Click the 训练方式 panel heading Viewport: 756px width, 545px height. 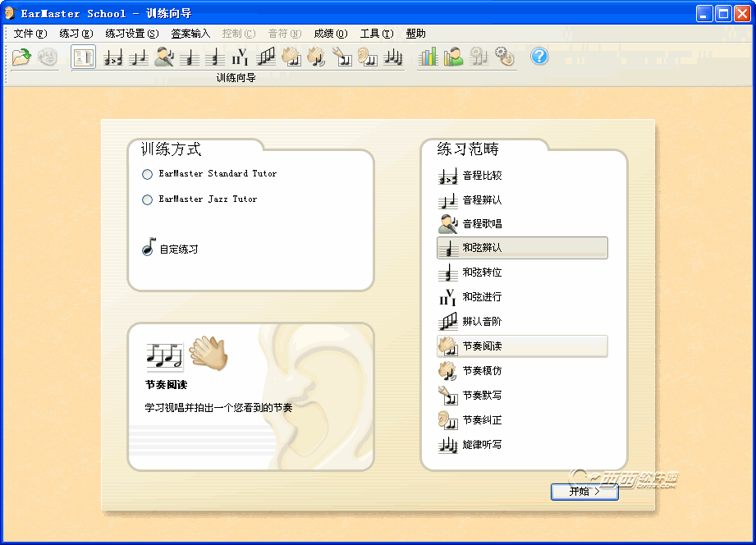[171, 149]
